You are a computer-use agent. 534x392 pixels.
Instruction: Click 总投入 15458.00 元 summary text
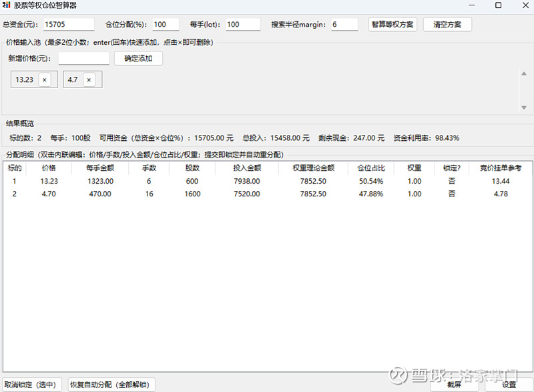tap(276, 138)
